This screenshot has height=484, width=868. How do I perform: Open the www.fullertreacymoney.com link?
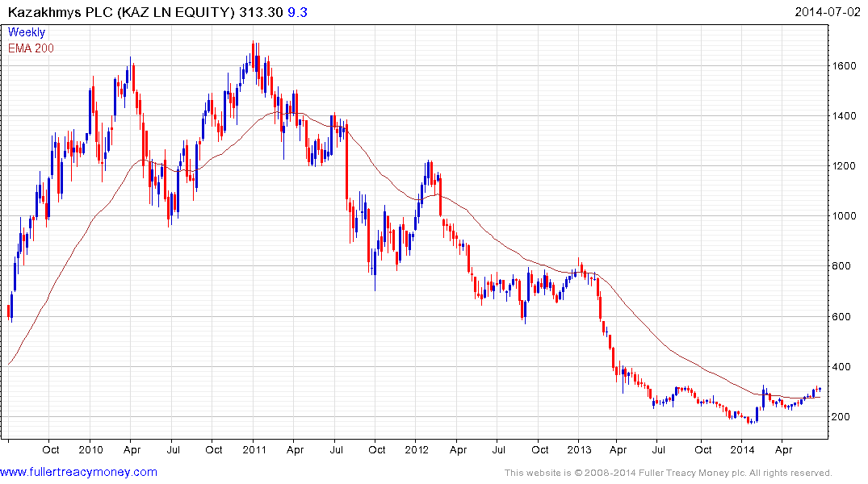click(x=78, y=473)
